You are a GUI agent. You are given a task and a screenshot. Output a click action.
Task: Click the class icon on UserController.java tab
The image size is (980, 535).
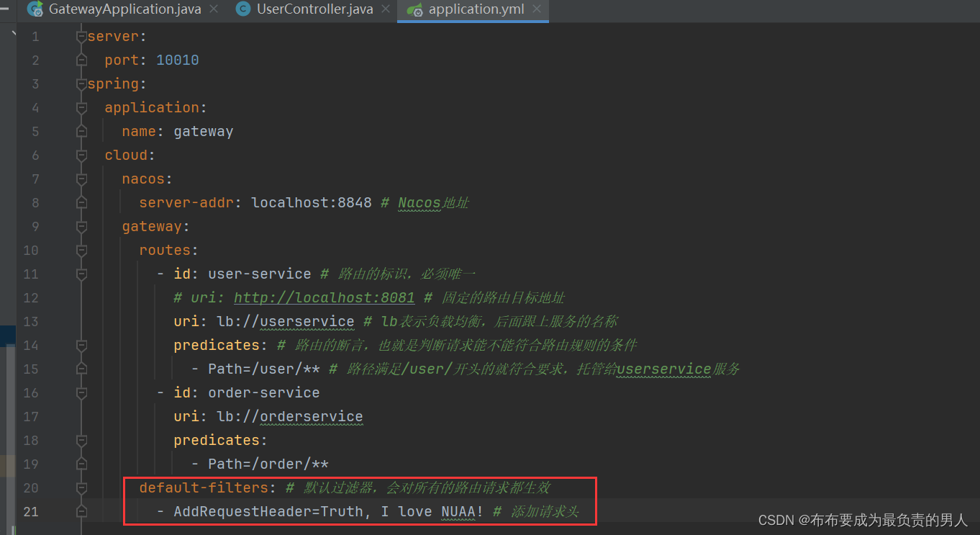pos(245,10)
